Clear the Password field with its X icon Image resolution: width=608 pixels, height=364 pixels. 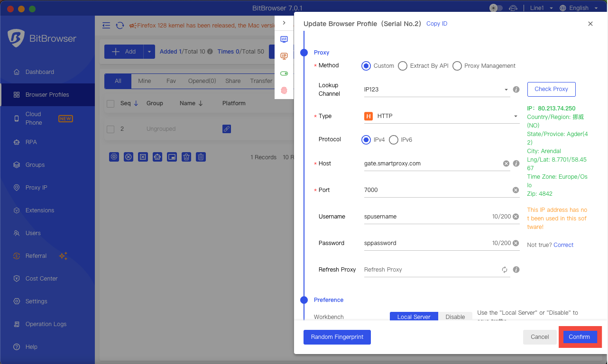(516, 243)
